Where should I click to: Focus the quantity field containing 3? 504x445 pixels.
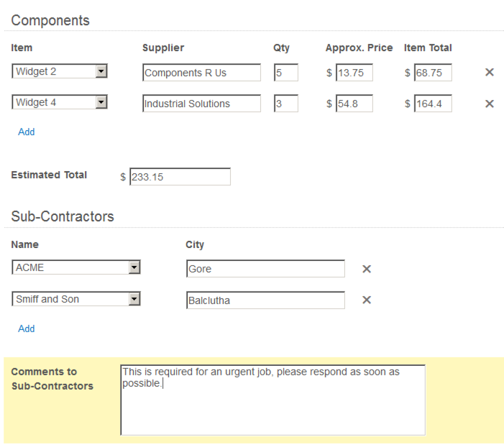285,104
